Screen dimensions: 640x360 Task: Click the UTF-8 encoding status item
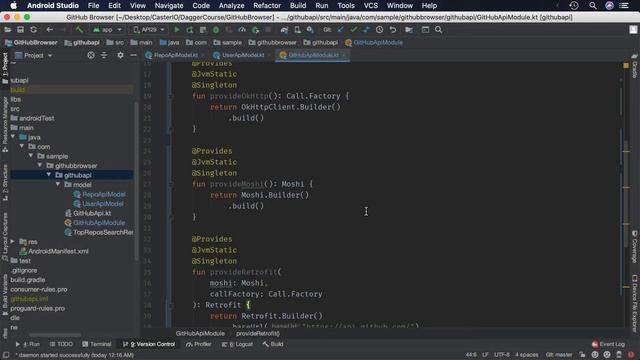click(502, 355)
